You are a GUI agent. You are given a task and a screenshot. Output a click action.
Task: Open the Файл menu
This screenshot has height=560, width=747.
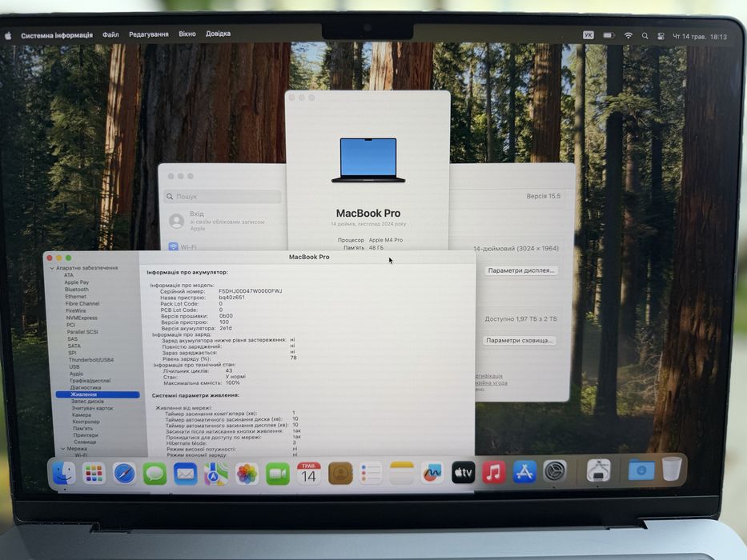[x=110, y=34]
